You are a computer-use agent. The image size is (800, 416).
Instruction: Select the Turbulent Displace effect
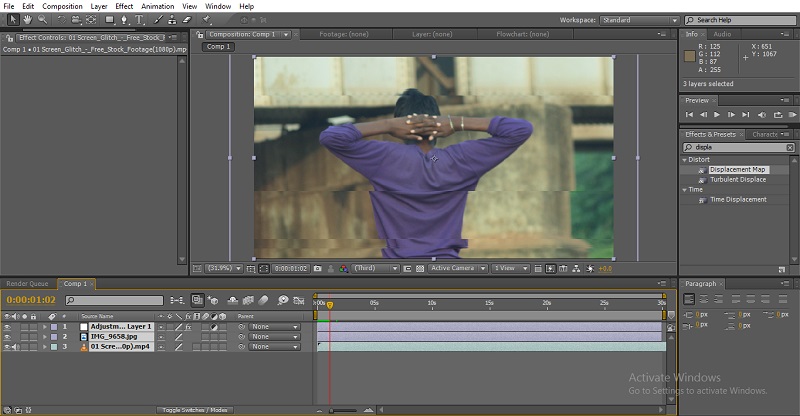(738, 180)
